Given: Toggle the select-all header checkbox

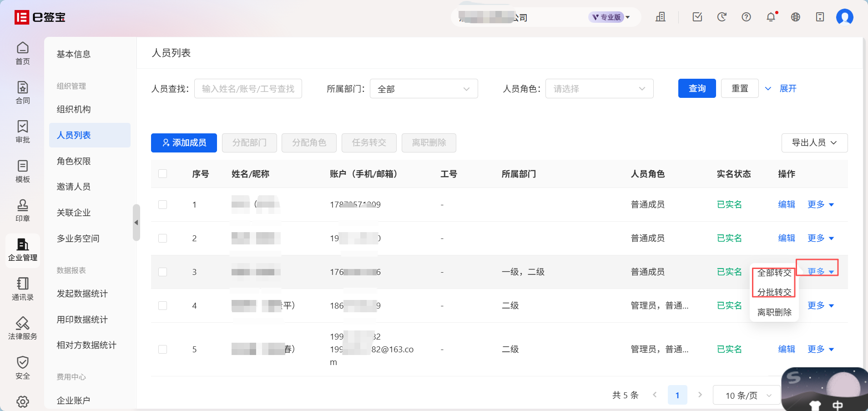Looking at the screenshot, I should pos(162,173).
